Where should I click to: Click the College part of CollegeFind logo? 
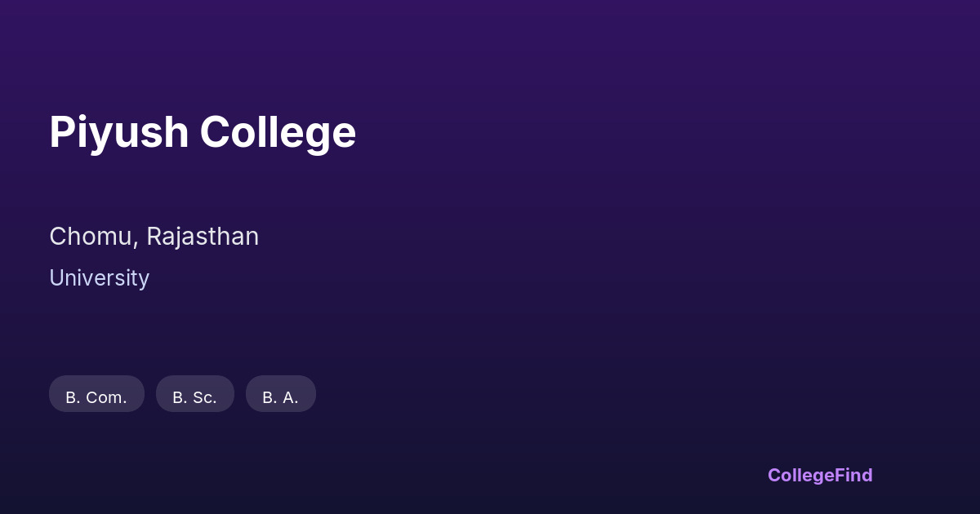coord(801,475)
